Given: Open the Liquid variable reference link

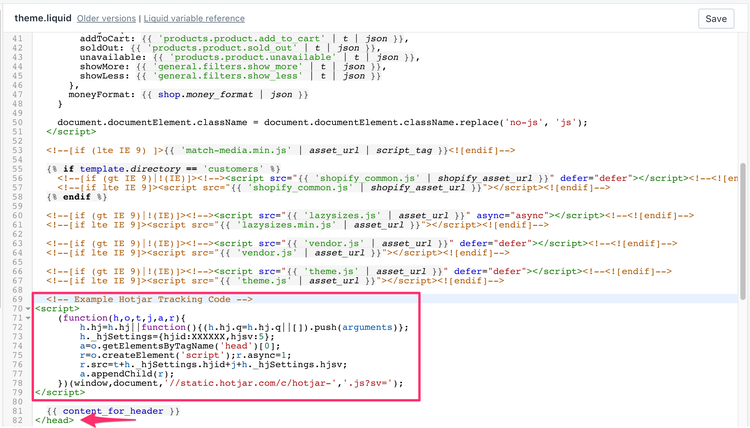Looking at the screenshot, I should point(194,19).
